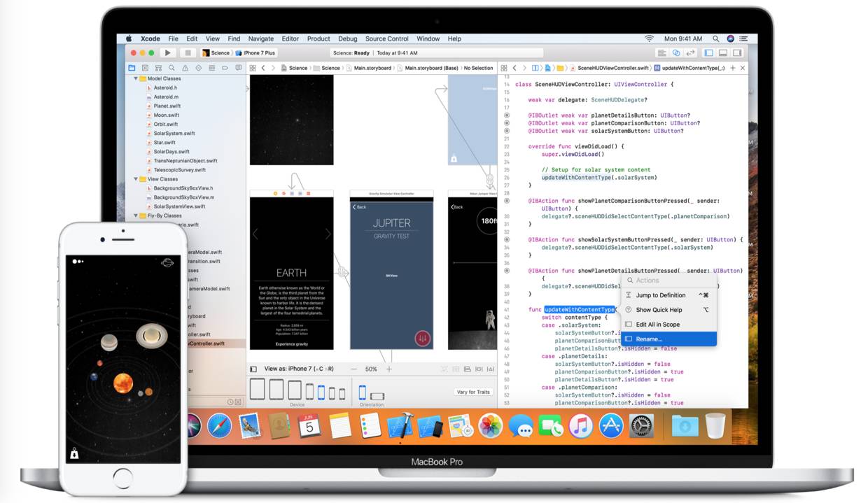Select the landscape orientation option
Image resolution: width=868 pixels, height=503 pixels.
click(377, 396)
